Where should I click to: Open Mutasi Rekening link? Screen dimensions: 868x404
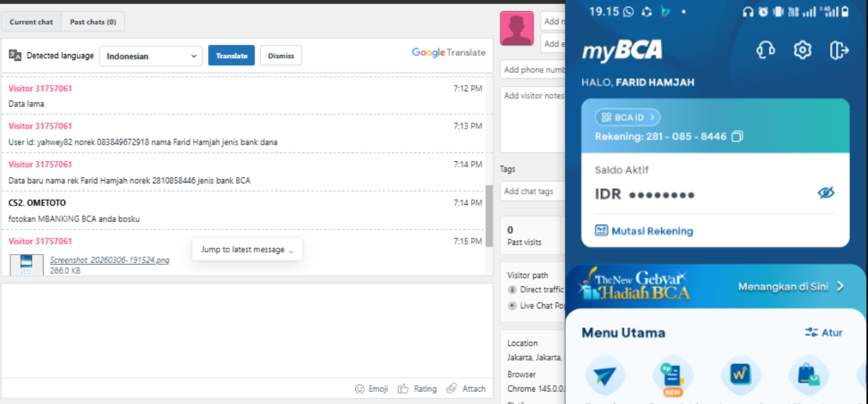click(x=644, y=231)
